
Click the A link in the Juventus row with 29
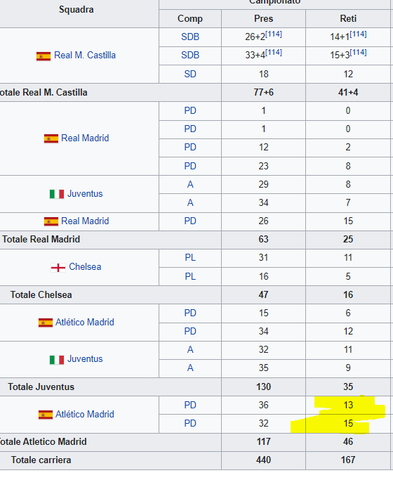[190, 184]
